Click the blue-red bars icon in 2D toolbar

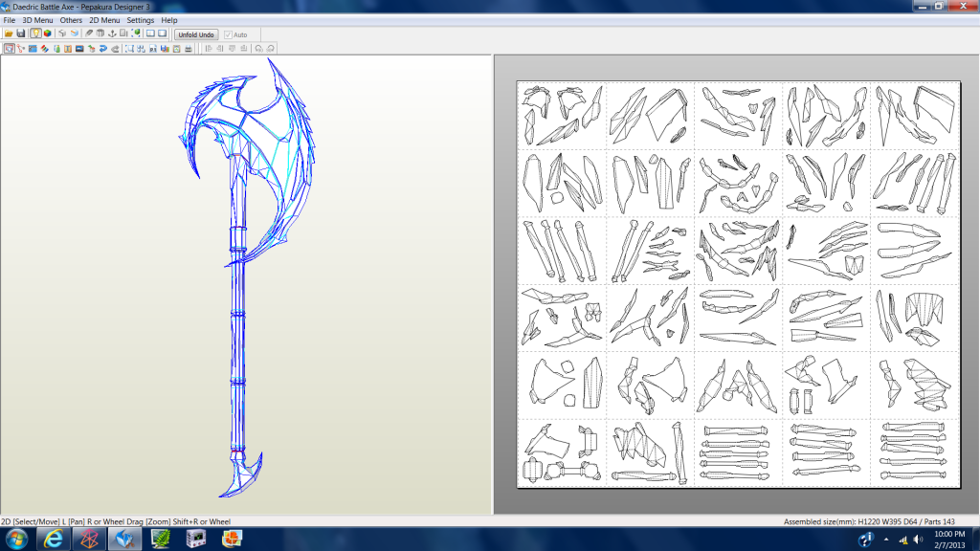click(165, 49)
